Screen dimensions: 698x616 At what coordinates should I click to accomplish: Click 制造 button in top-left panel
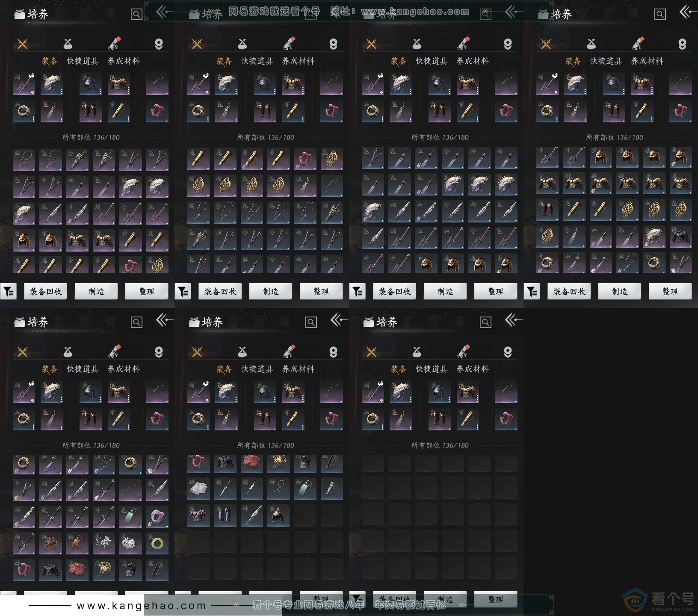click(x=96, y=292)
